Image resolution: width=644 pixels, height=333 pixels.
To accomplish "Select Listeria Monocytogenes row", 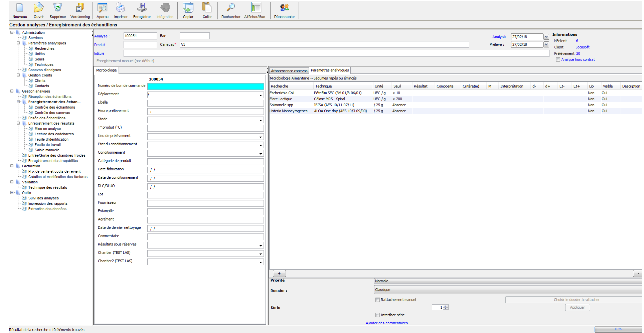I will coord(455,111).
